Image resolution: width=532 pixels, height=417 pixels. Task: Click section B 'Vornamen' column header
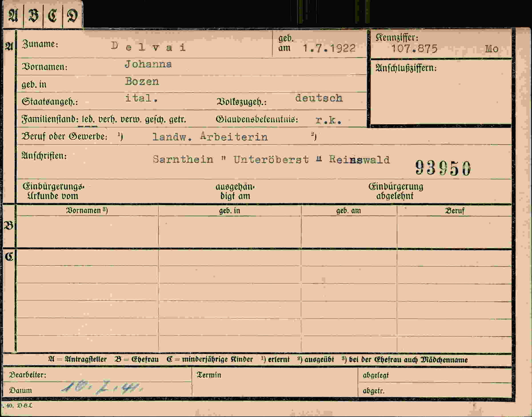tap(87, 211)
